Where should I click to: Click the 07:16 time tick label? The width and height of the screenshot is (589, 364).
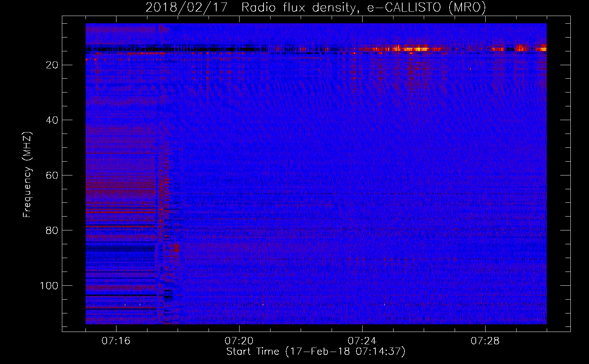click(x=116, y=341)
